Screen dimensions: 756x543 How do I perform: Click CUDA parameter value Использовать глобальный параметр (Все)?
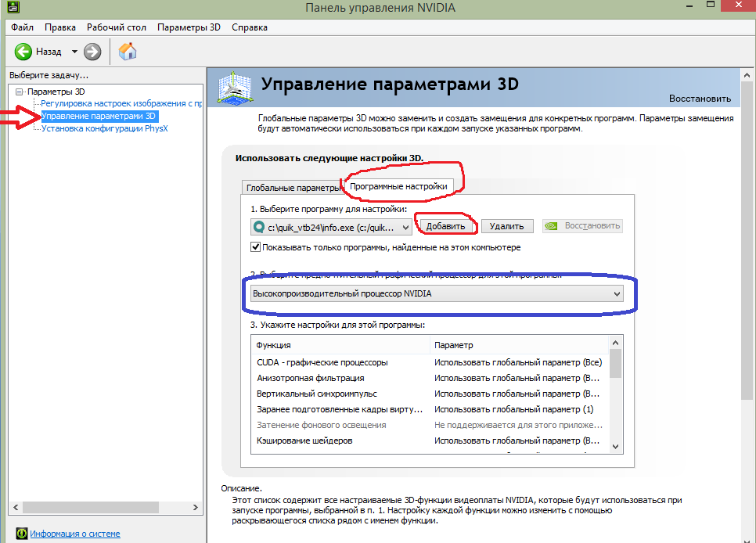[x=518, y=362]
